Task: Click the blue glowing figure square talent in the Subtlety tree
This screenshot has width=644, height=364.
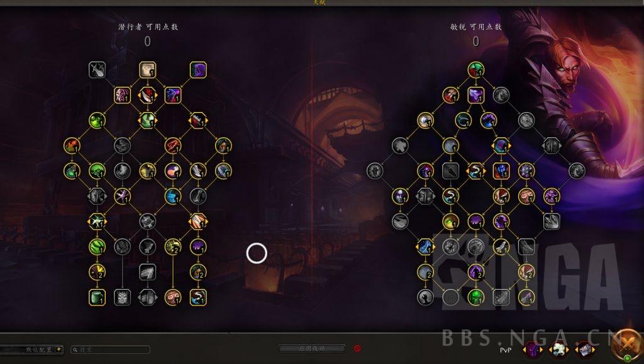Action: [501, 171]
